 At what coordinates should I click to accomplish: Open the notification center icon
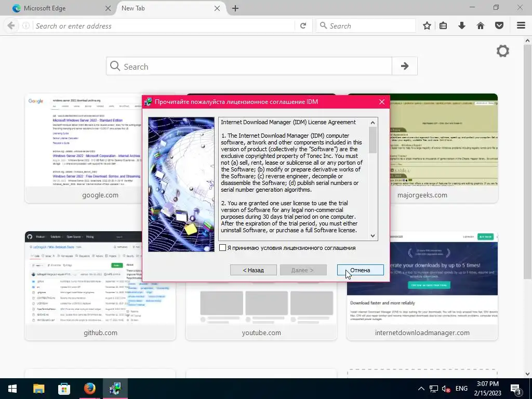click(516, 389)
